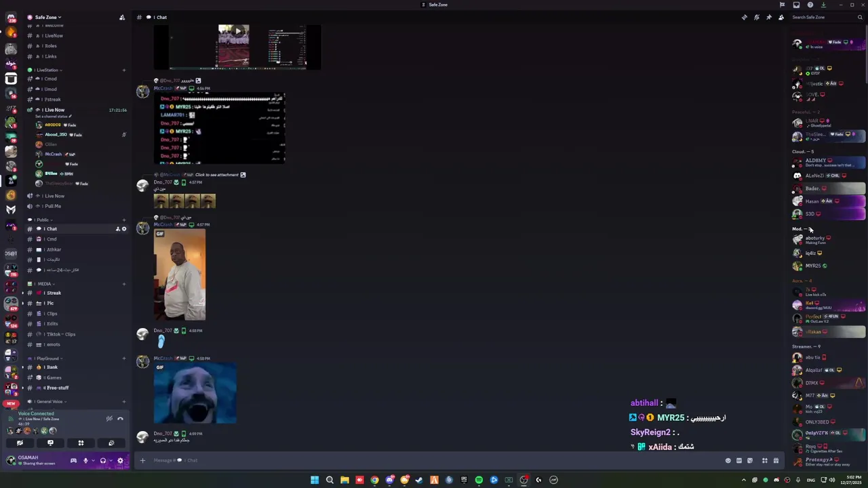868x488 pixels.
Task: Open the Discord inbox icon
Action: coord(797,5)
